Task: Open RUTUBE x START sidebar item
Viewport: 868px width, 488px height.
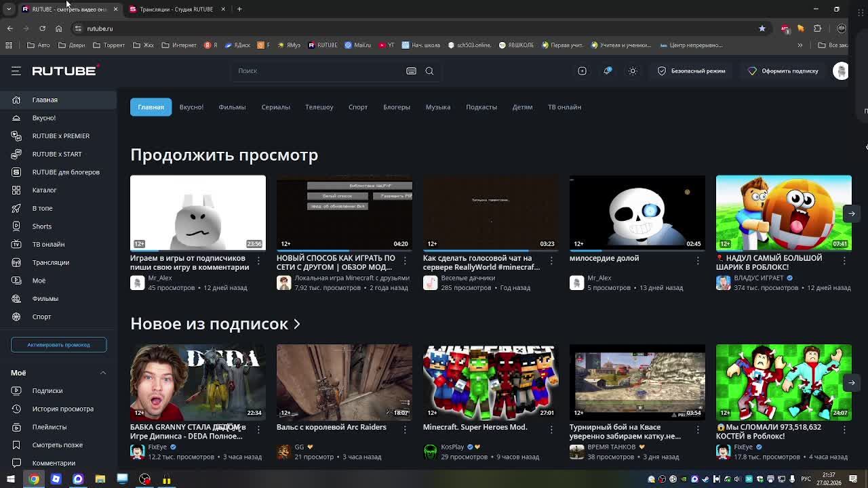Action: [58, 154]
